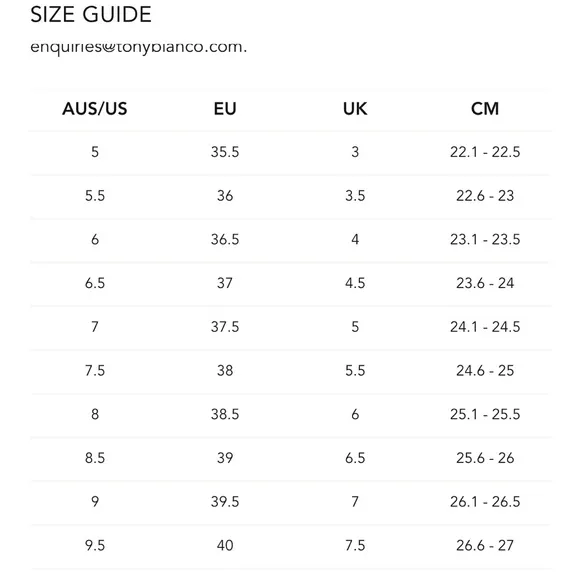
Task: Click AUS/US size 9.5 cell
Action: [95, 545]
